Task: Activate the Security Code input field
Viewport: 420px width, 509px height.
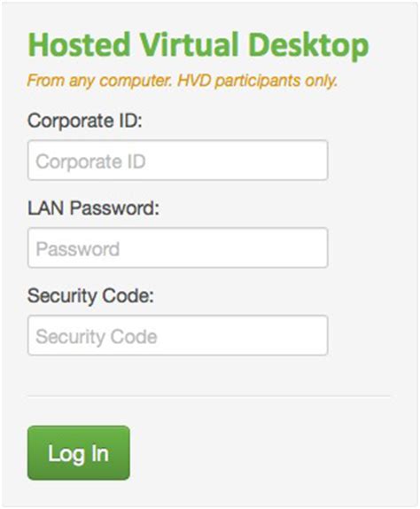Action: pyautogui.click(x=178, y=335)
